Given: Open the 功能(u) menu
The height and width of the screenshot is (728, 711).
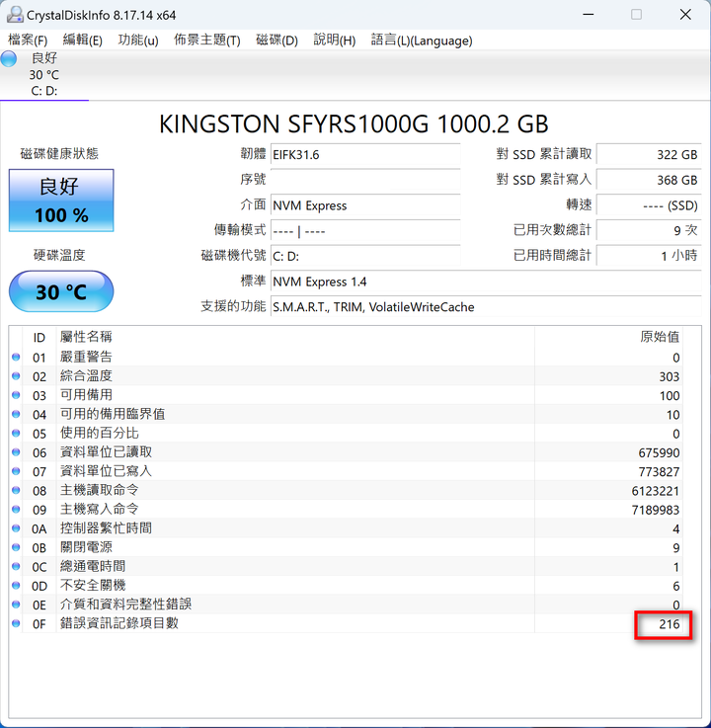Looking at the screenshot, I should pyautogui.click(x=138, y=40).
